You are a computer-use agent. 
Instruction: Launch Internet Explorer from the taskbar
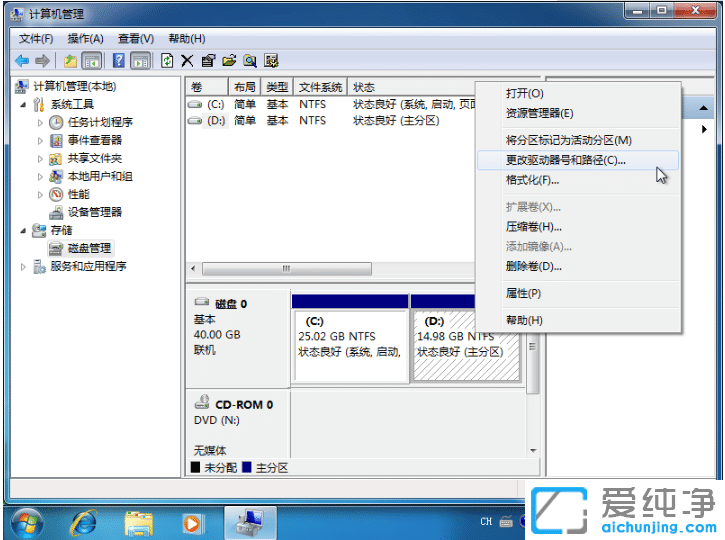point(84,524)
